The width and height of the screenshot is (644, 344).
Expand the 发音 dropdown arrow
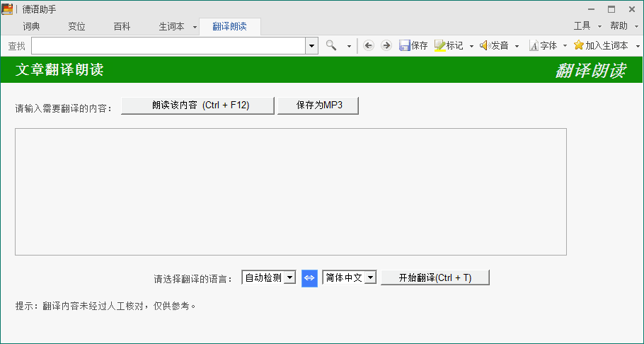point(517,46)
